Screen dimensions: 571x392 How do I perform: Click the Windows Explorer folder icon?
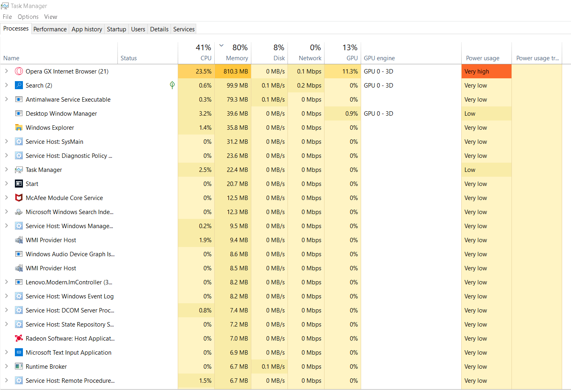point(19,128)
